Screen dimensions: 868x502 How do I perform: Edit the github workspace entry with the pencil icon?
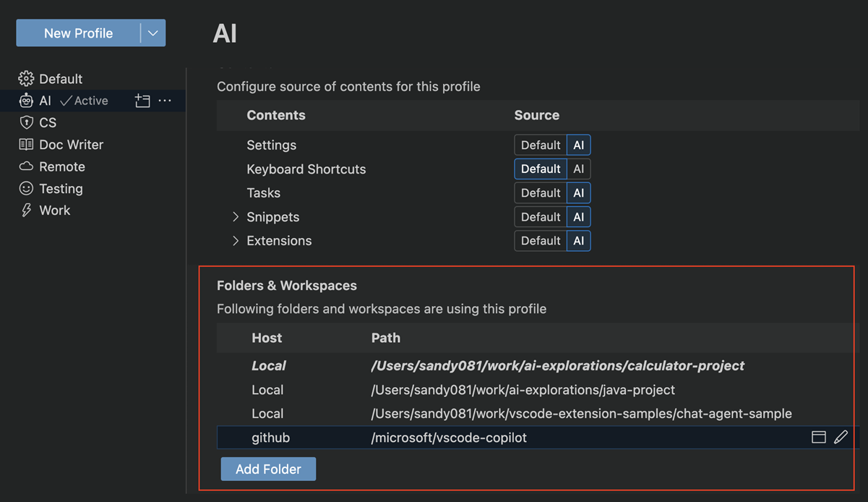(841, 437)
